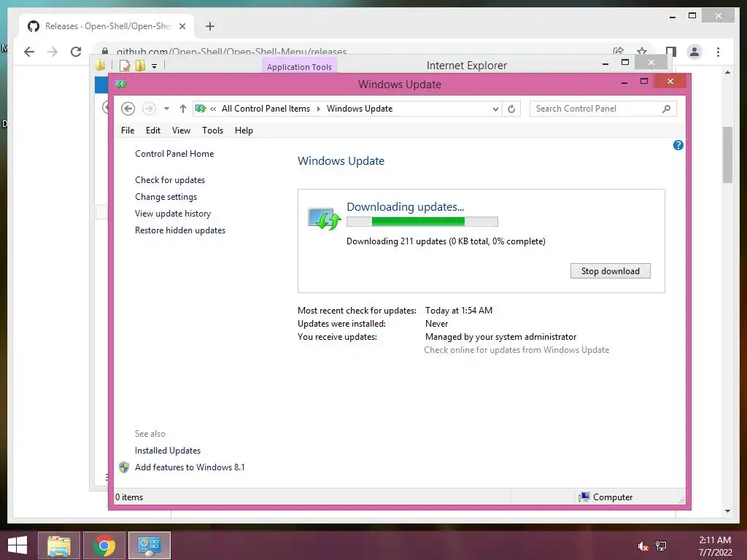Open Quick Access Toolbar dropdown in background window

[155, 66]
